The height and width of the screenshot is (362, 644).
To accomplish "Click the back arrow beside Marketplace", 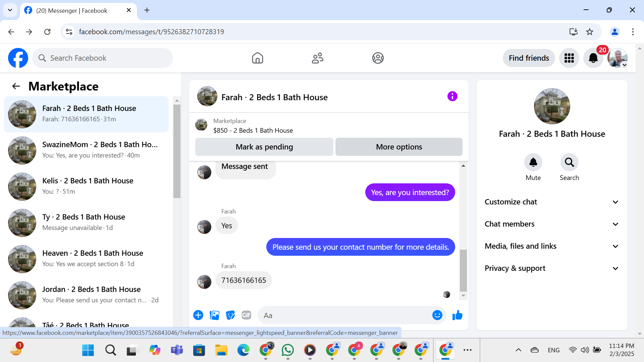I will [x=16, y=86].
